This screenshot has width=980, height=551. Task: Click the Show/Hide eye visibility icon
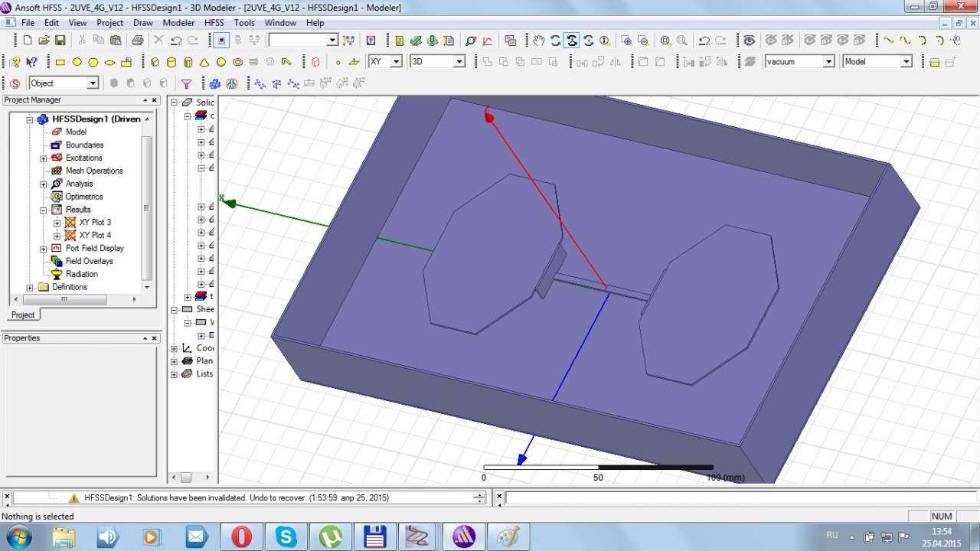point(749,41)
